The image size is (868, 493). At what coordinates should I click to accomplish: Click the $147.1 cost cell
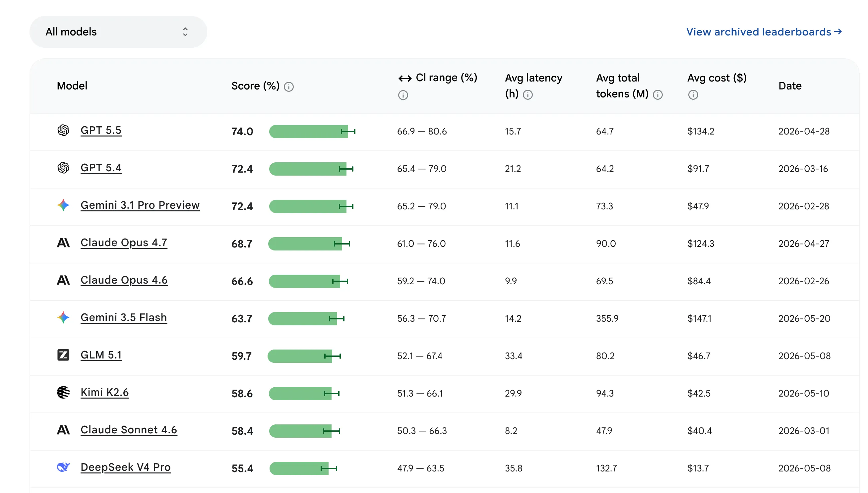pos(699,319)
